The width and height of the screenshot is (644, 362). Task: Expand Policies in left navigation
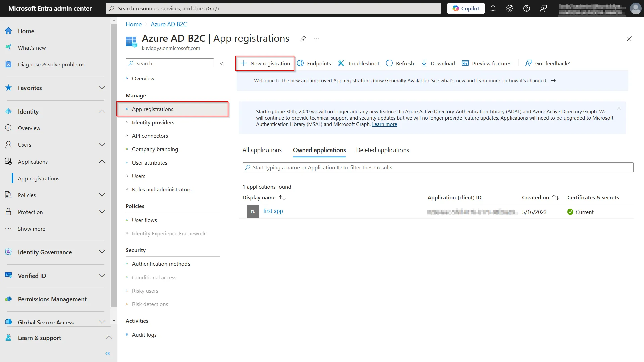102,195
